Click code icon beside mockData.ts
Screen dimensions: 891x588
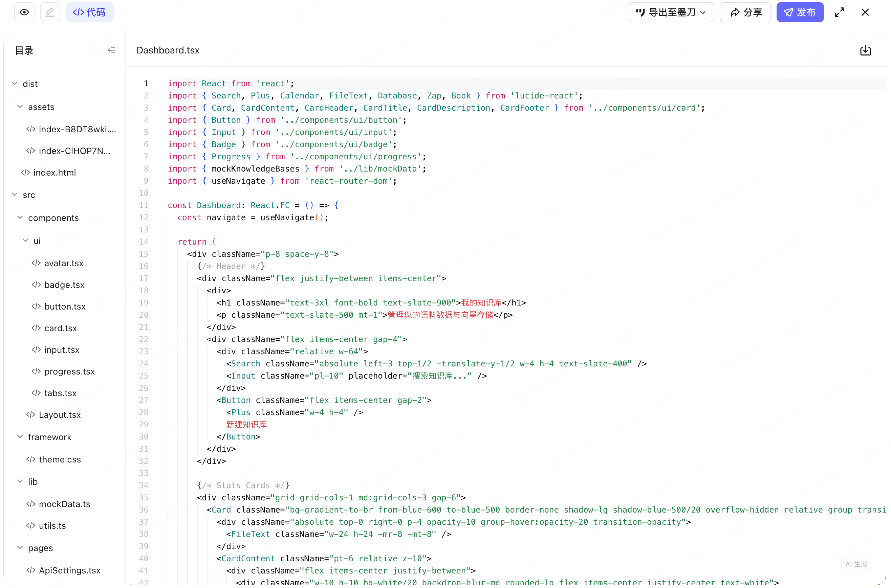(x=31, y=504)
